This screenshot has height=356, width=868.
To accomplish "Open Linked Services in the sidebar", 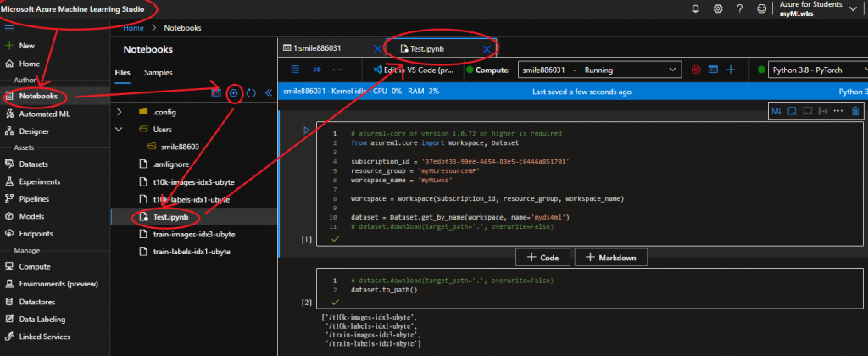I will [x=37, y=336].
